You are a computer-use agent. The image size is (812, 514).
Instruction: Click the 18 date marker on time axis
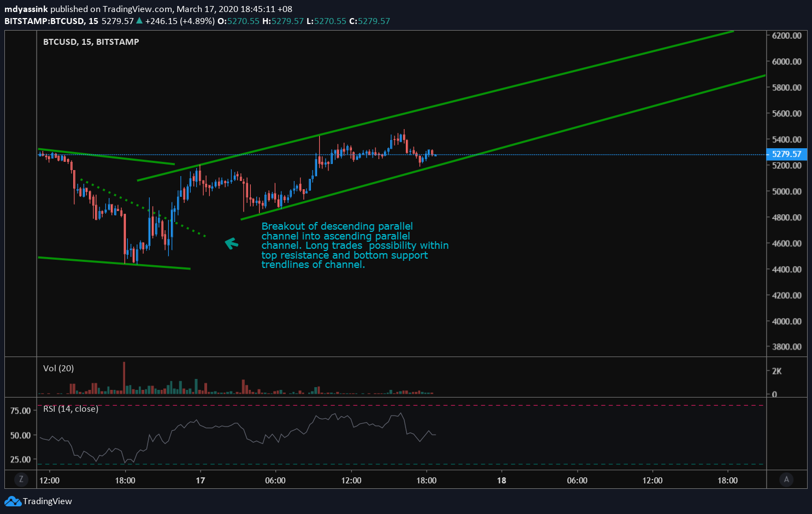pos(502,480)
